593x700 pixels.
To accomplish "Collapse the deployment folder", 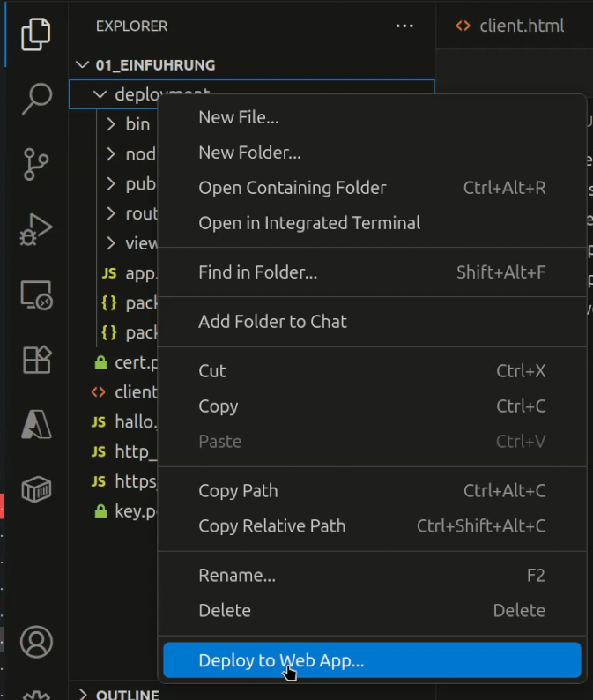I will [100, 94].
